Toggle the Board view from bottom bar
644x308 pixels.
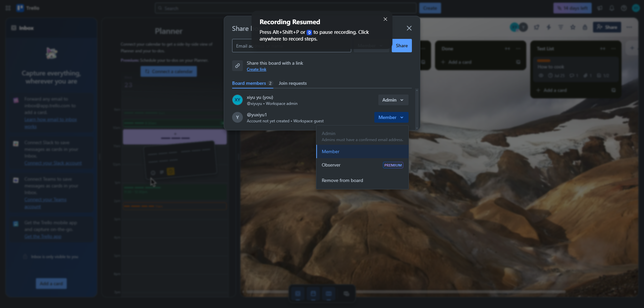point(329,294)
